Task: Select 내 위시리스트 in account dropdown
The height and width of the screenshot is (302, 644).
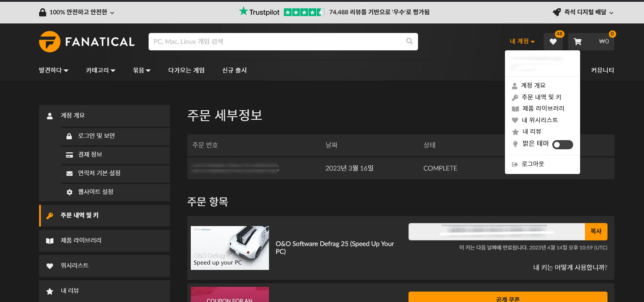Action: (540, 120)
